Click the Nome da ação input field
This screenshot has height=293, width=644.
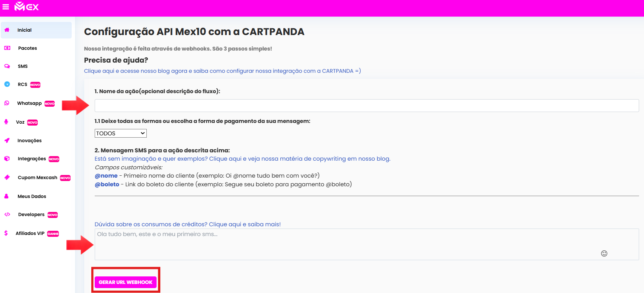point(366,106)
